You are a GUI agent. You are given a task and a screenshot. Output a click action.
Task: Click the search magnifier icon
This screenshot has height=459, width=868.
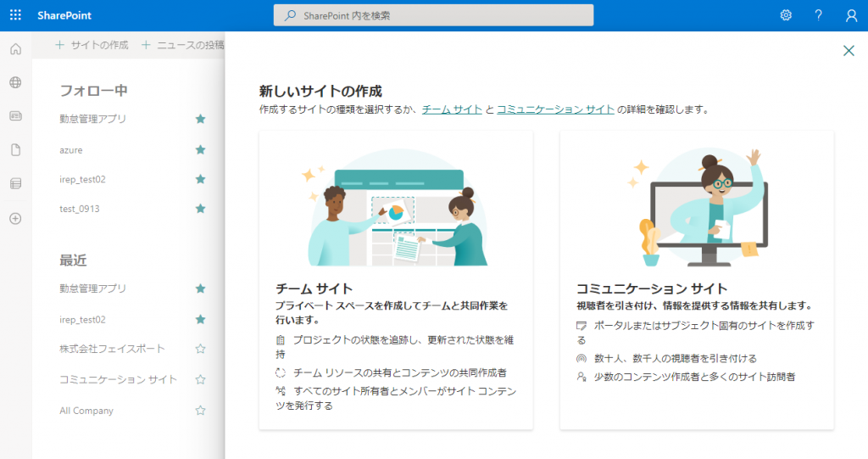[290, 15]
